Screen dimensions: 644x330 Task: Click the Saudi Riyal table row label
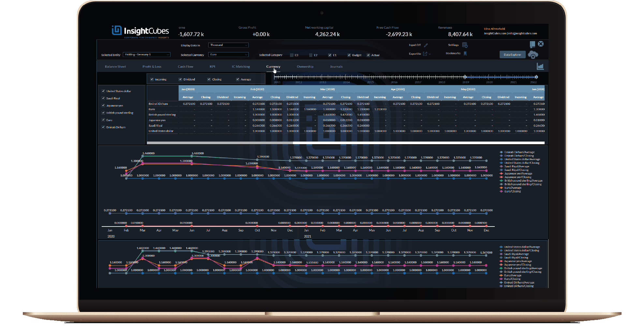(x=155, y=126)
